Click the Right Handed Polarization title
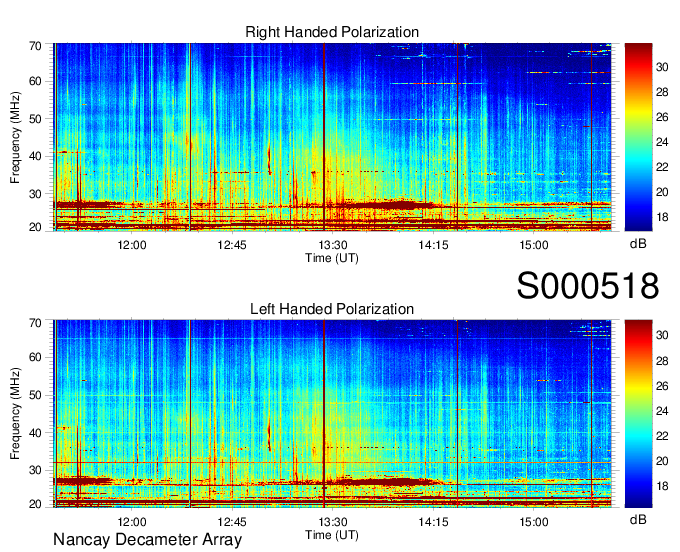The image size is (680, 552). (x=332, y=32)
